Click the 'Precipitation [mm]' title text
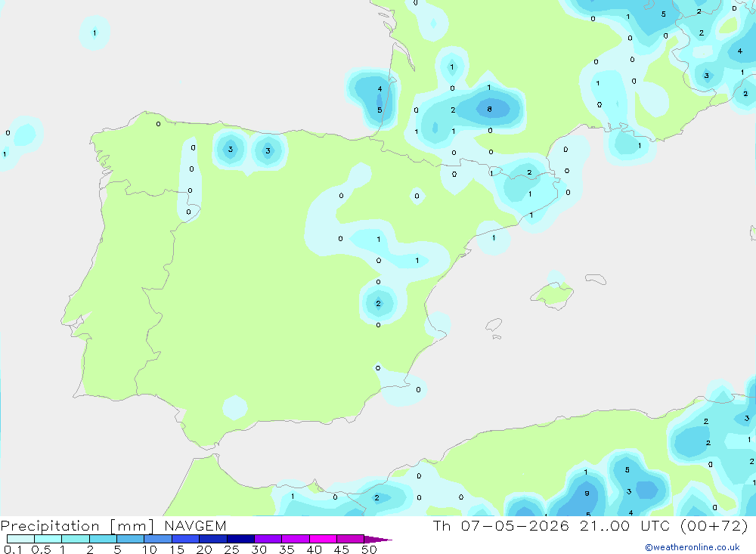 pyautogui.click(x=77, y=526)
